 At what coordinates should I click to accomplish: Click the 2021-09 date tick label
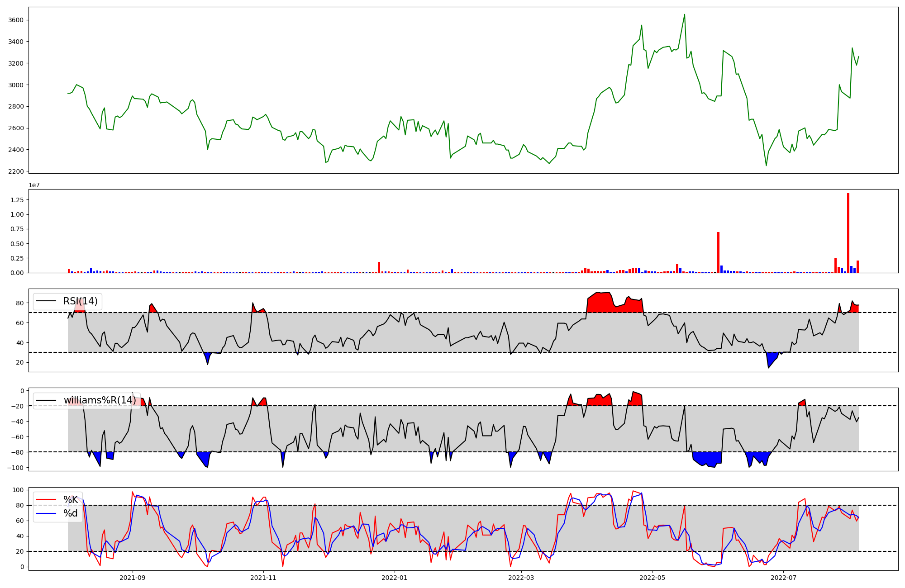point(133,578)
